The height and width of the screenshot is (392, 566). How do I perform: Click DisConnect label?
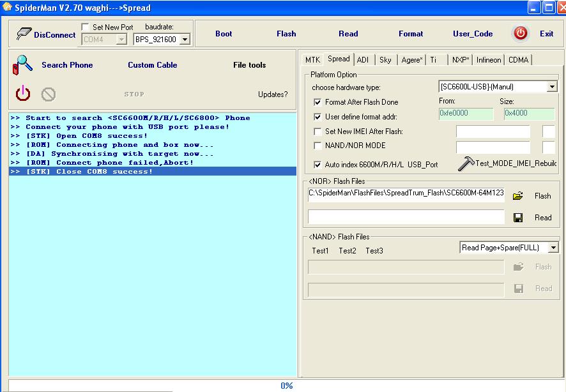[55, 35]
